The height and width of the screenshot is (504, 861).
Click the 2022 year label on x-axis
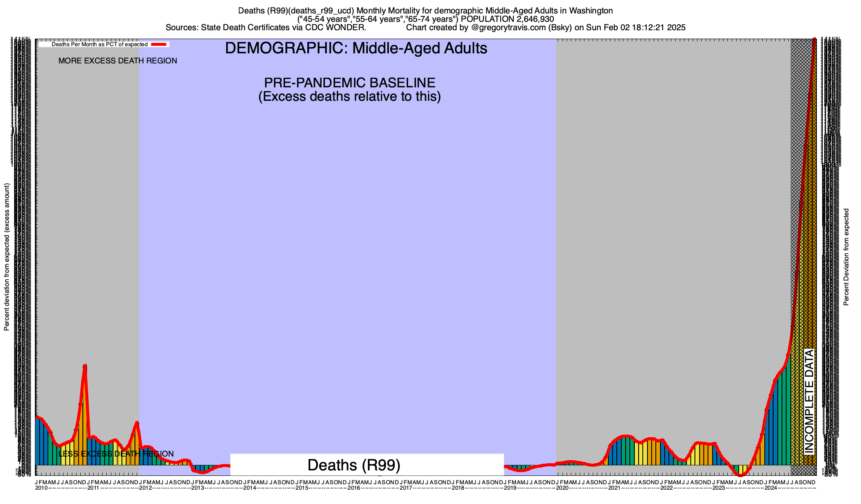[667, 488]
